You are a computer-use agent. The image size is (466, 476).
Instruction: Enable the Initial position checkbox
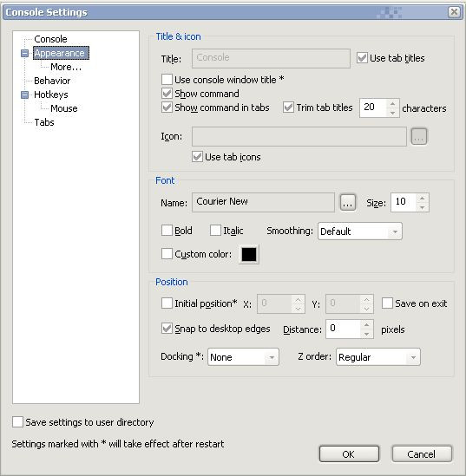tap(167, 303)
